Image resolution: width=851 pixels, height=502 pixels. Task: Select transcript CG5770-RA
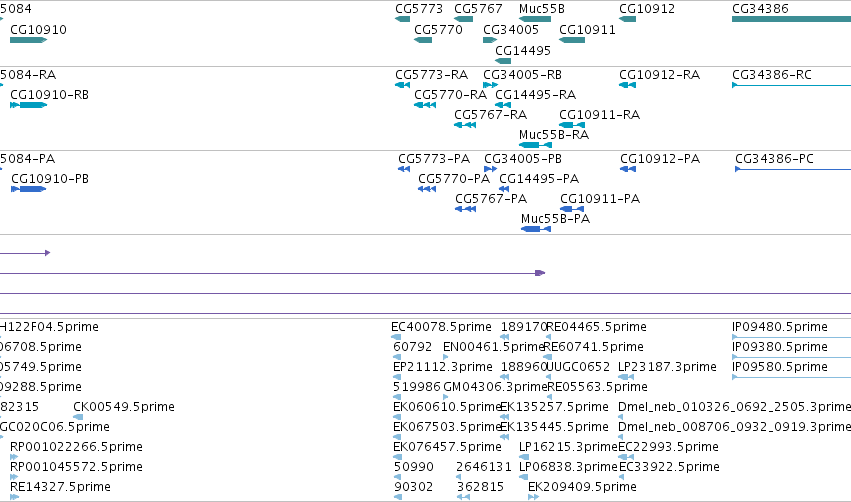[x=425, y=105]
